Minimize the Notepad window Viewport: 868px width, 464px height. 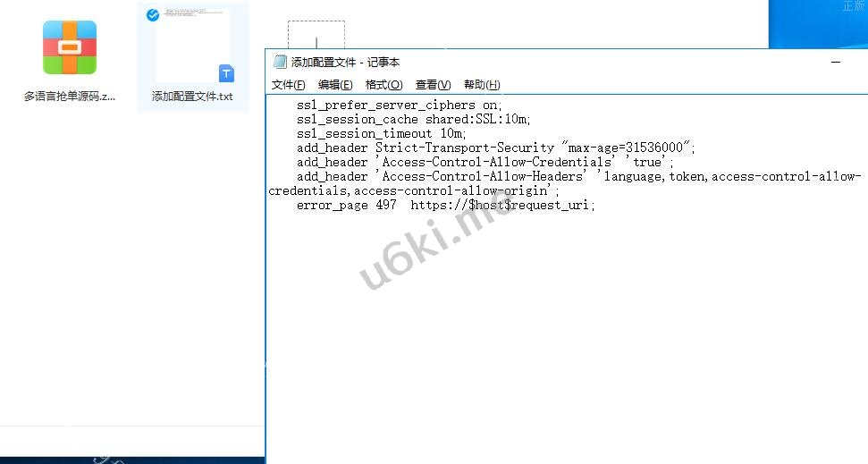836,62
